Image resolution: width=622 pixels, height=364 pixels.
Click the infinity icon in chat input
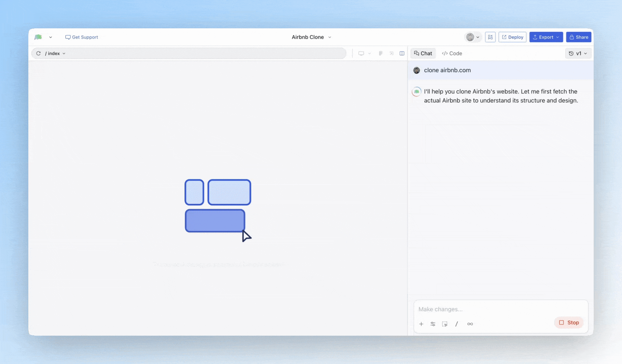click(x=470, y=324)
